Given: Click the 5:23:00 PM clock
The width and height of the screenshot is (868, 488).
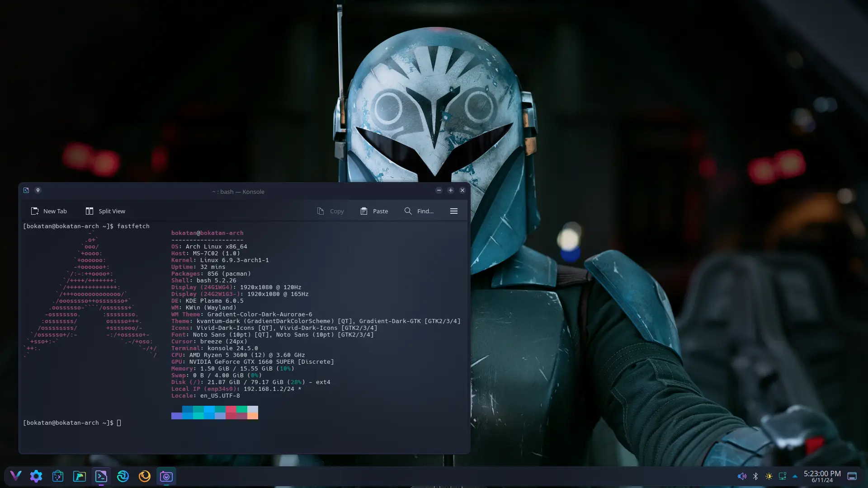Looking at the screenshot, I should [x=822, y=474].
